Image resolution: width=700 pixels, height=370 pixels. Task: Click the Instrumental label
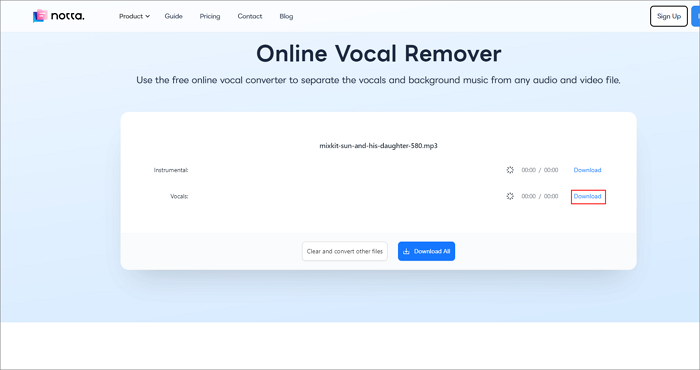[171, 170]
